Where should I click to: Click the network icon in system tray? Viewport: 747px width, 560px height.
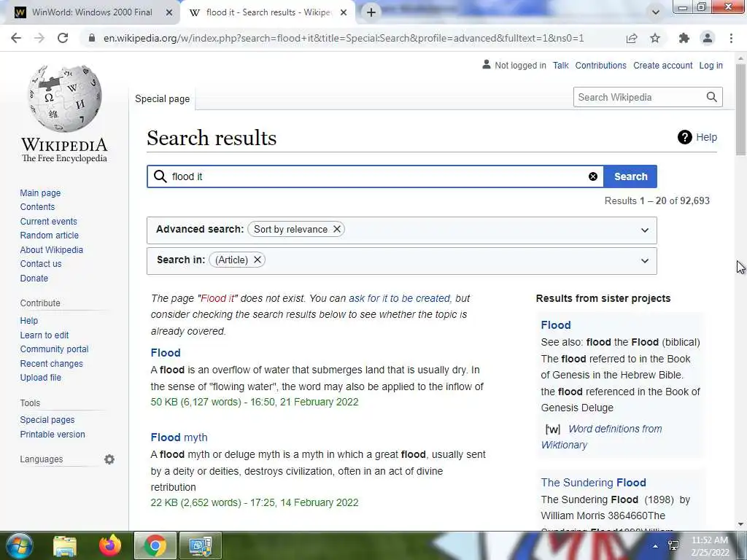coord(673,545)
